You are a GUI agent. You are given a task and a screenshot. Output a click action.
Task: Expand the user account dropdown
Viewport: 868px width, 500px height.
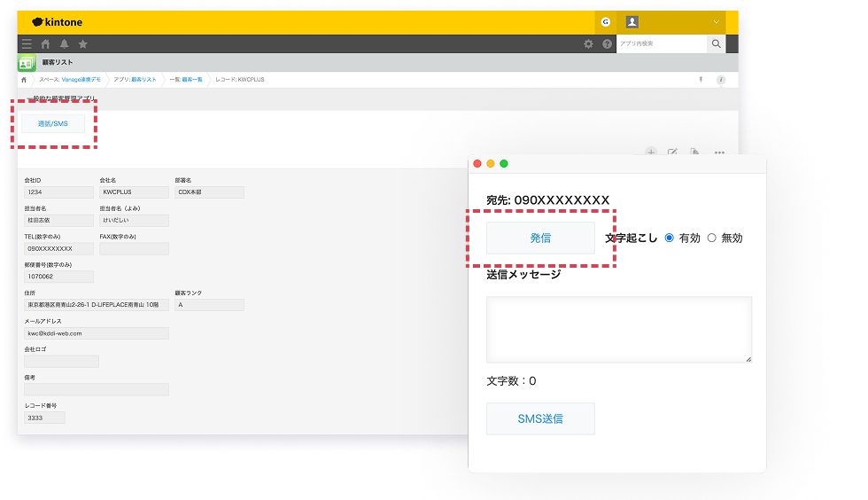point(716,21)
